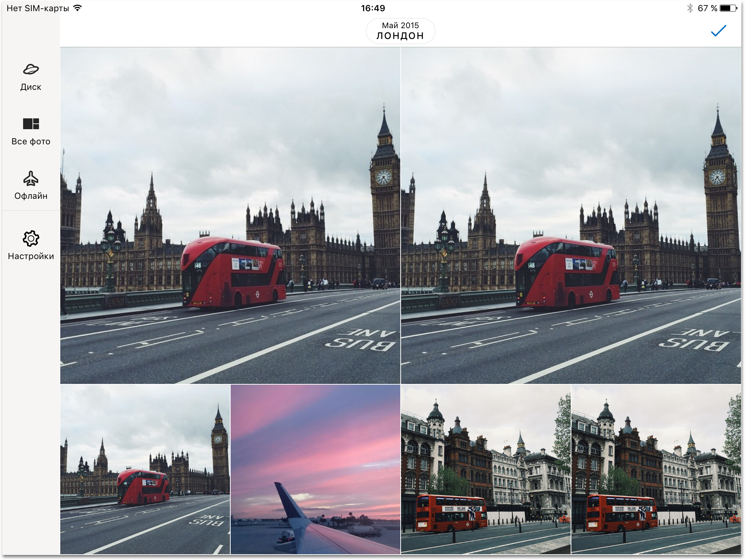This screenshot has height=560, width=745.
Task: Tap the Wi-Fi status icon
Action: (77, 8)
